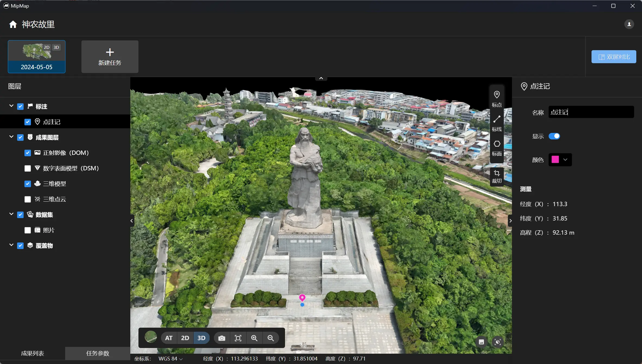Screen dimensions: 642x364
Task: Activate the 裁切 crop tool
Action: click(496, 176)
